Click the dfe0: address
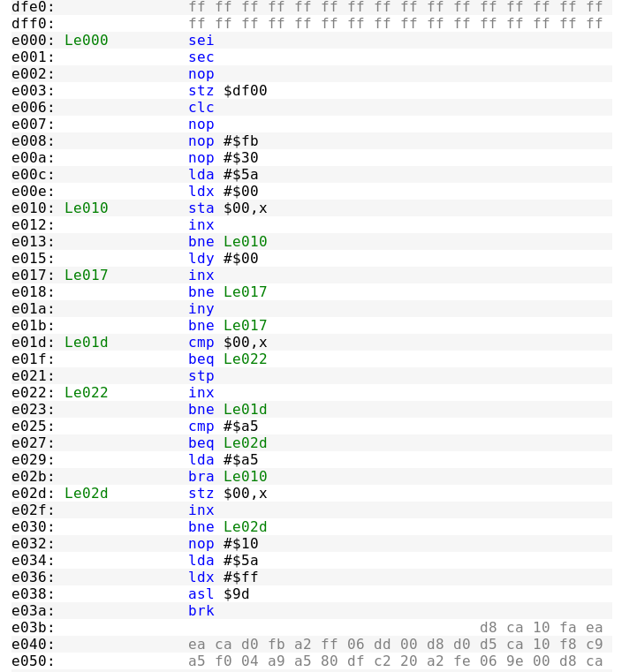The height and width of the screenshot is (672, 637). 33,6
